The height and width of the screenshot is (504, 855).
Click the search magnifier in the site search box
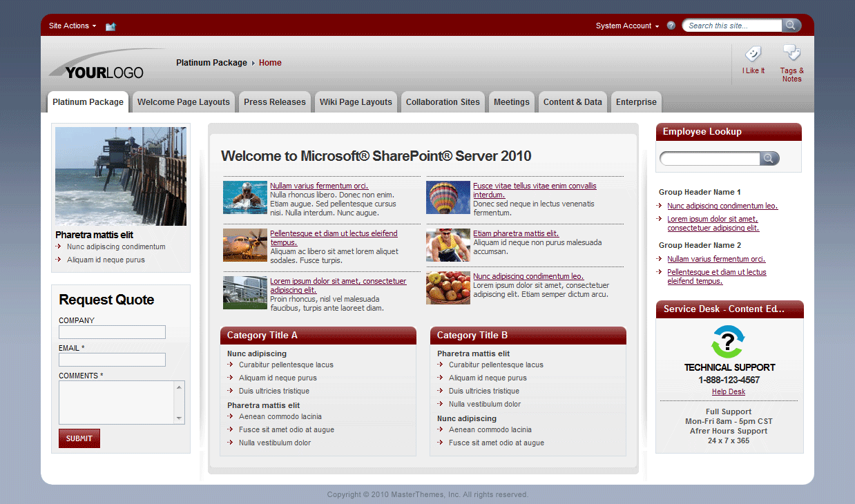(x=791, y=25)
